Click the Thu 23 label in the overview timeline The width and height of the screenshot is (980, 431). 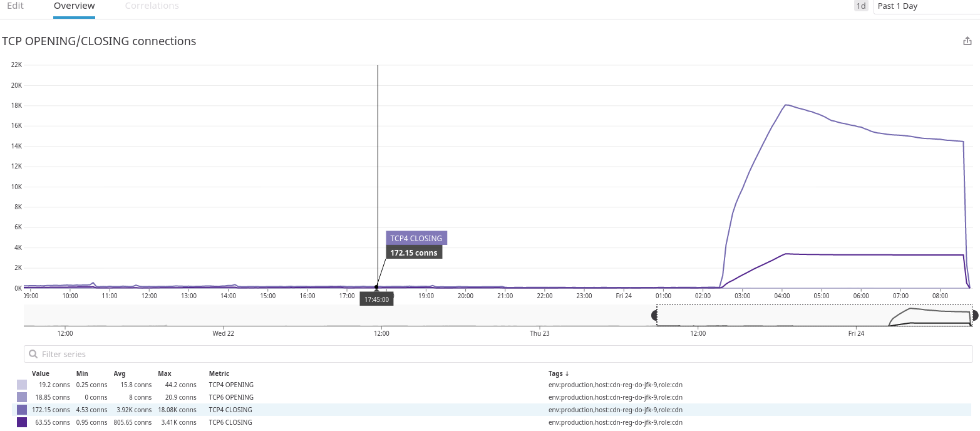click(540, 333)
